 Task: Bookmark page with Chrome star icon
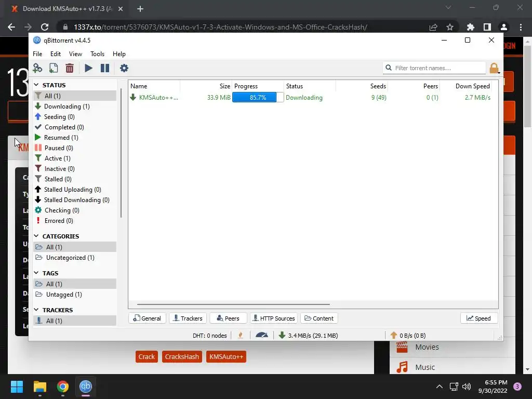pos(450,27)
